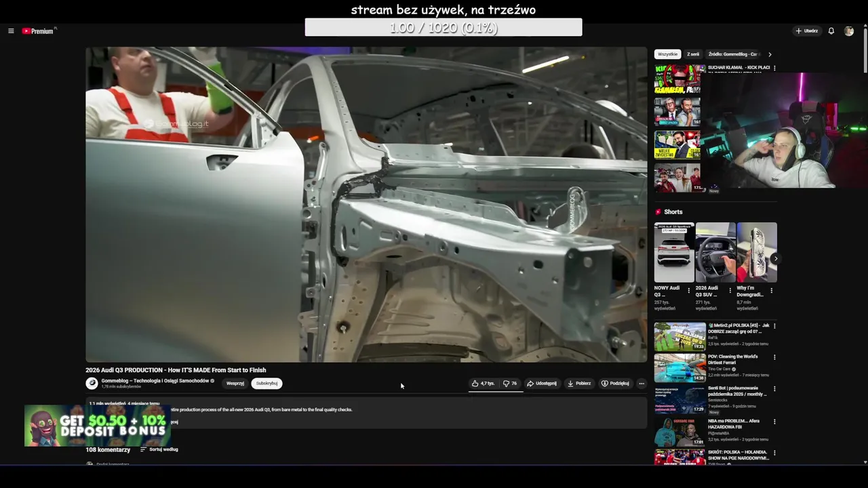The width and height of the screenshot is (868, 488).
Task: Click the video player showing car body
Action: coord(366,204)
